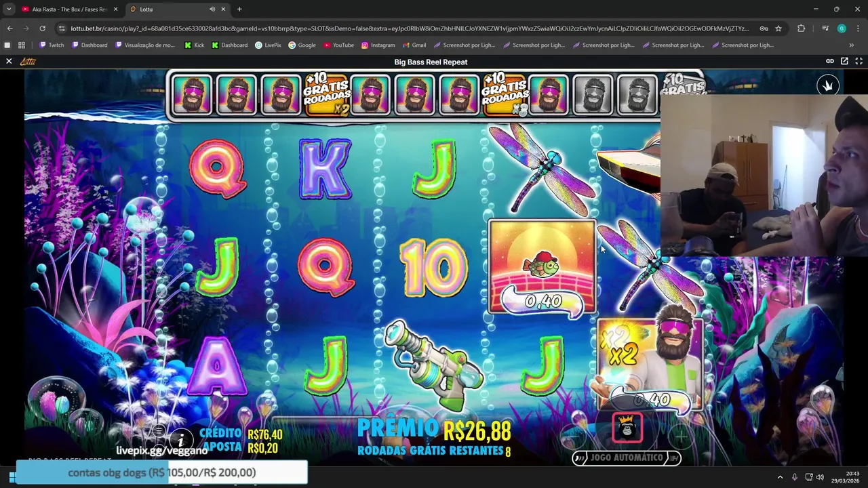The width and height of the screenshot is (868, 488).
Task: Open the volume icon in system tray
Action: 820,477
